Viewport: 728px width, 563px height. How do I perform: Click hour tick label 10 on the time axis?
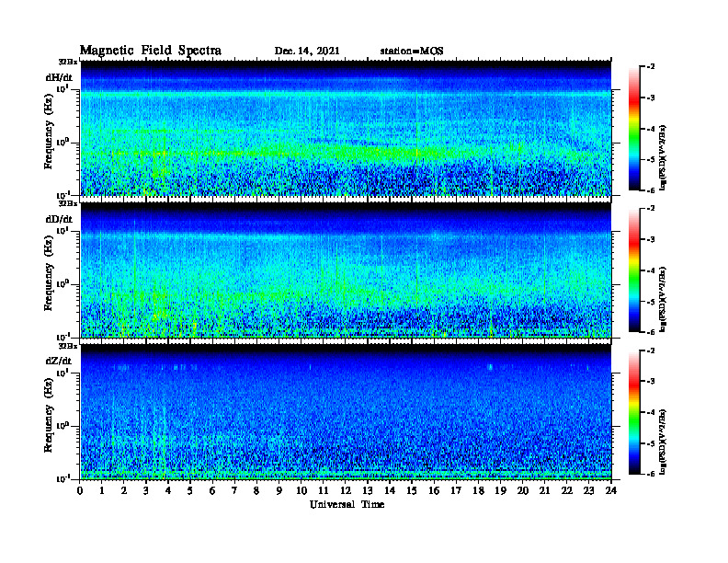301,491
